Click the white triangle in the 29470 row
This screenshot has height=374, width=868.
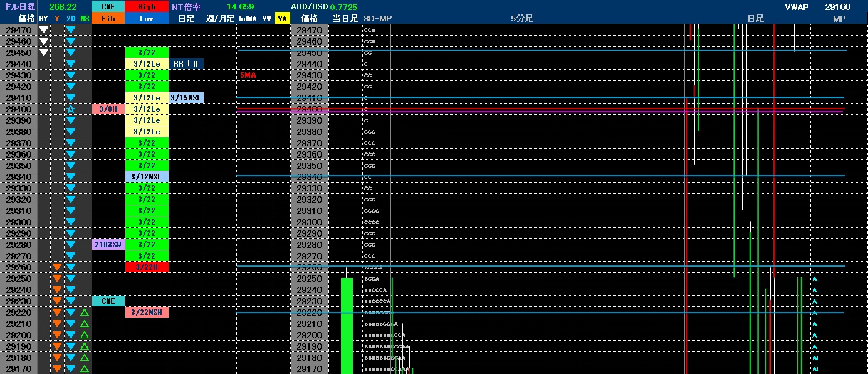[43, 29]
